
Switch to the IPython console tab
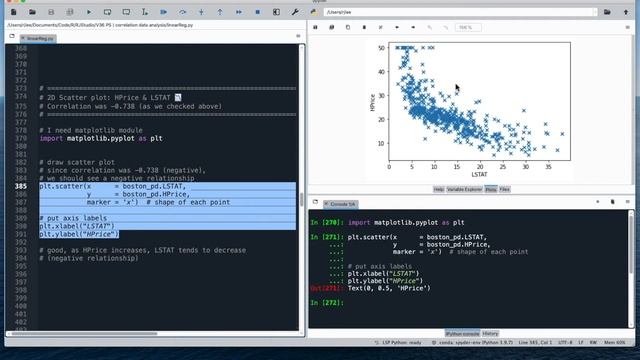[462, 334]
